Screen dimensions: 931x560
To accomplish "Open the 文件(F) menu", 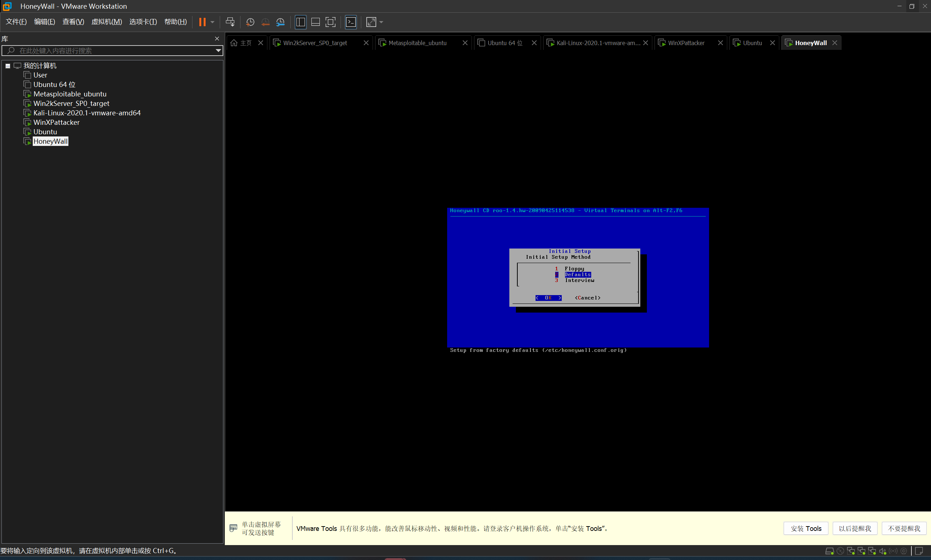I will [16, 22].
